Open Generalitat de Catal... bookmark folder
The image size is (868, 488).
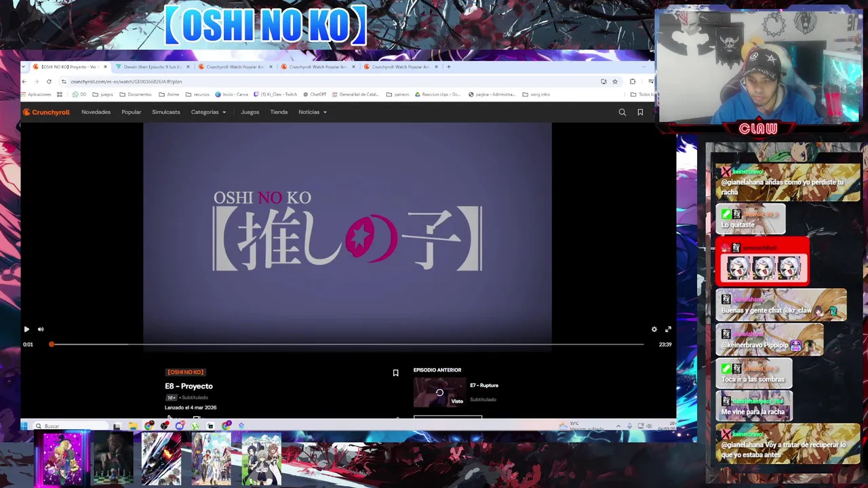pyautogui.click(x=355, y=94)
